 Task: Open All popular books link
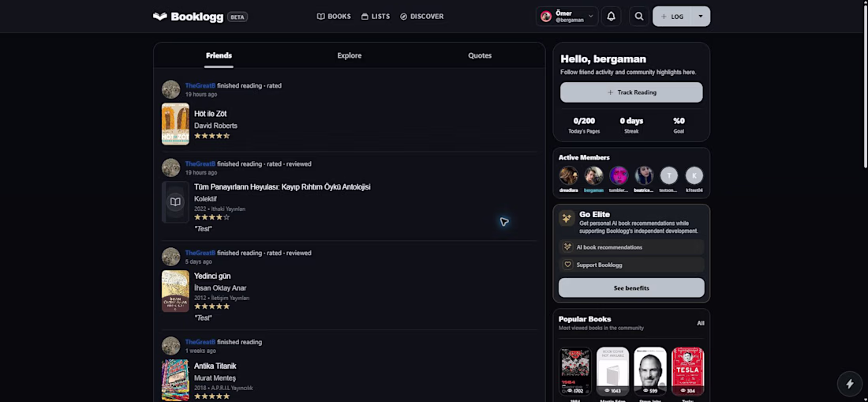700,323
